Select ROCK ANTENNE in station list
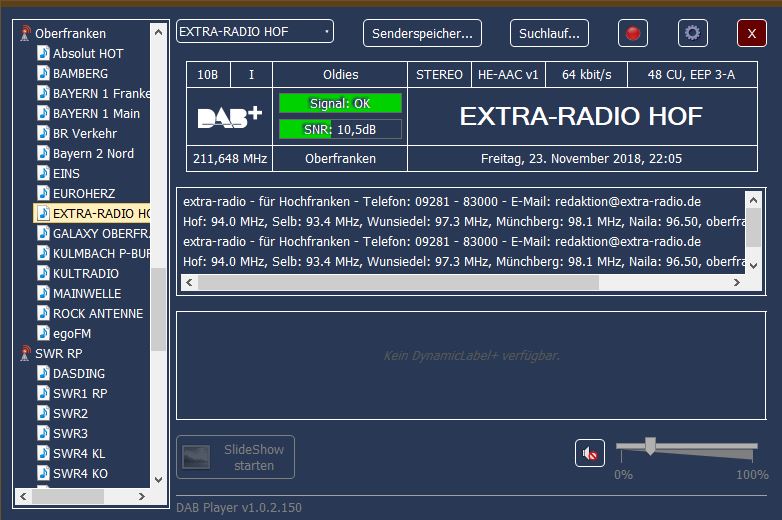782x520 pixels. pos(97,313)
